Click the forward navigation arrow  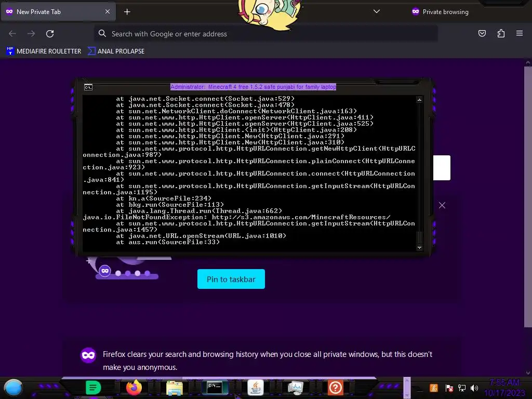pos(31,34)
